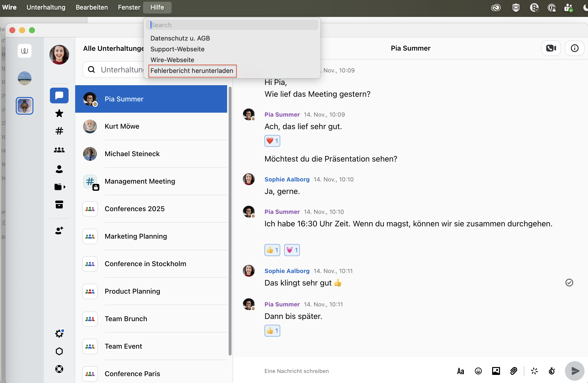Choose Support-Webseite menu entry
The height and width of the screenshot is (383, 588).
(x=177, y=49)
